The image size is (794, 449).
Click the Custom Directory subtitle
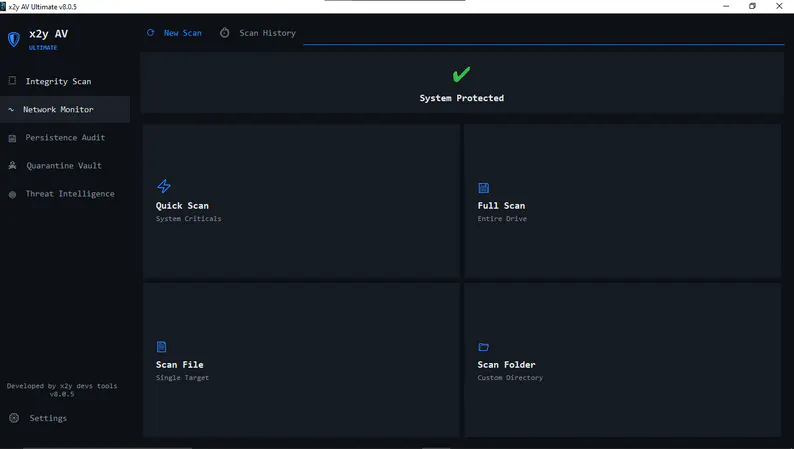click(x=510, y=378)
